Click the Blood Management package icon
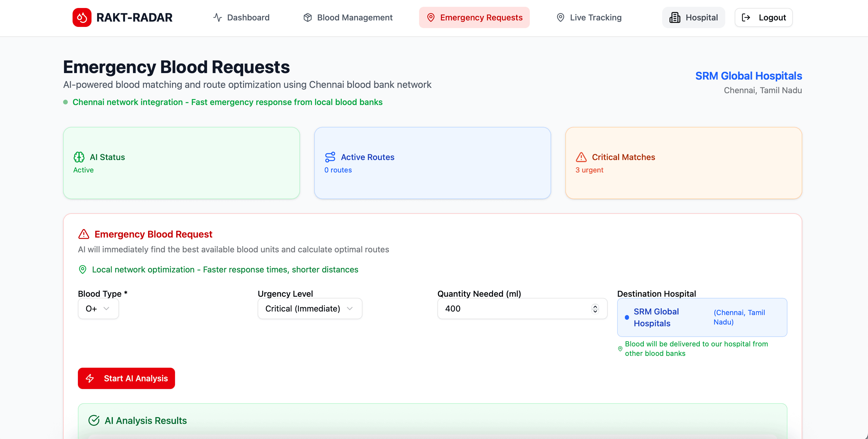 (x=307, y=17)
